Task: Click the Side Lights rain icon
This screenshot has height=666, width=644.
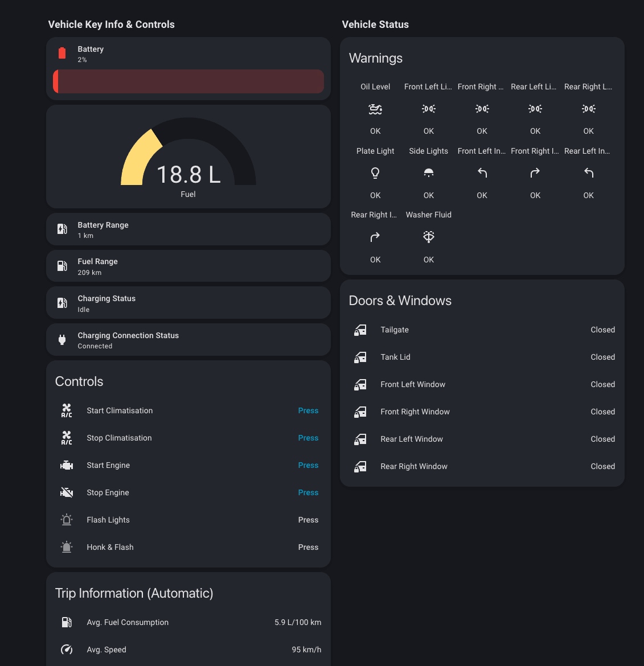Action: [x=428, y=172]
